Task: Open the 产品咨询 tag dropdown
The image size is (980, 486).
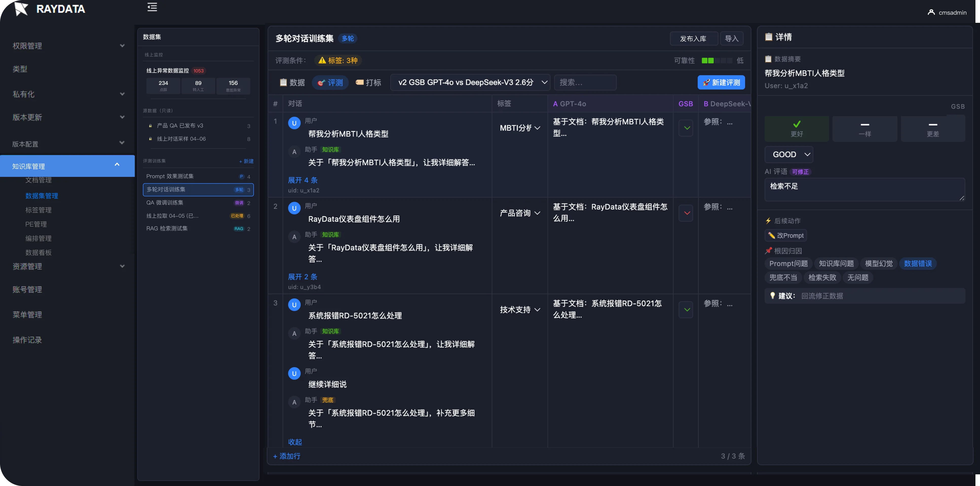Action: point(520,213)
